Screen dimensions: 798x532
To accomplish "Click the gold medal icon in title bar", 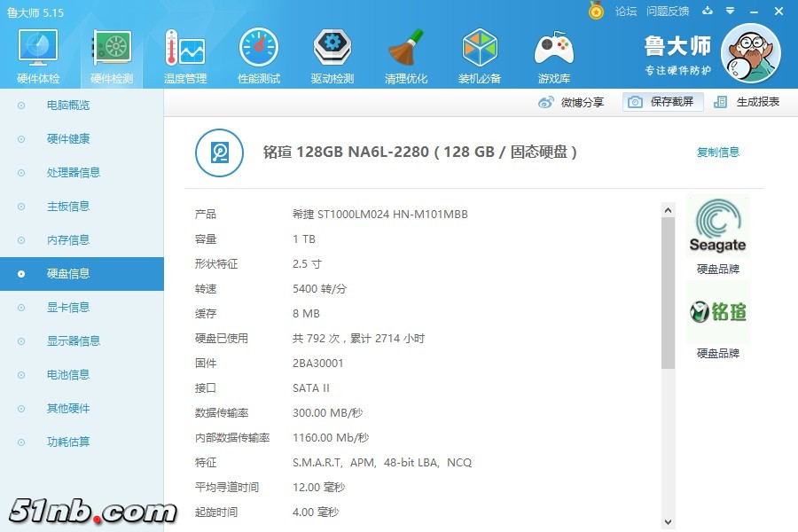I will point(596,11).
